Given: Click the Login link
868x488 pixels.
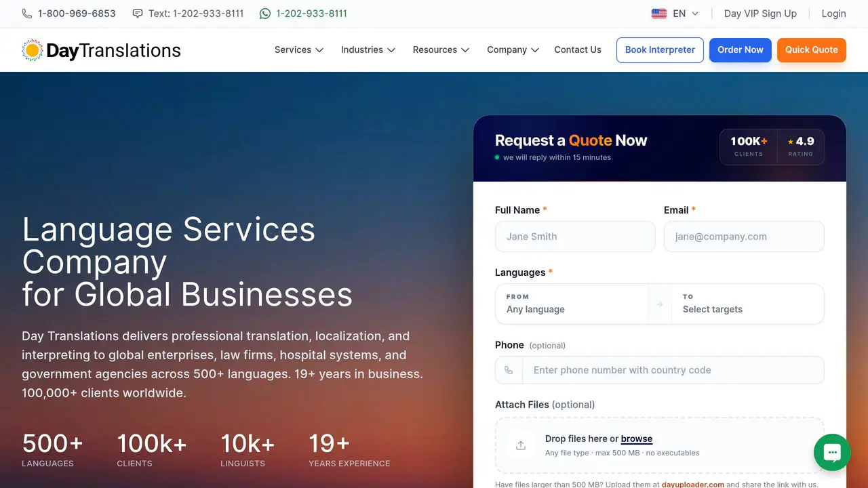Looking at the screenshot, I should tap(833, 14).
